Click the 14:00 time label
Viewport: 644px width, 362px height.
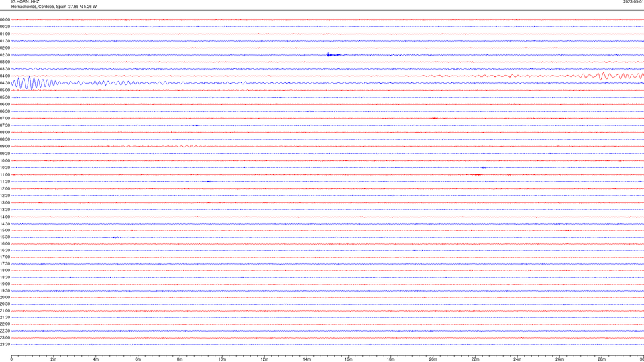coord(5,217)
